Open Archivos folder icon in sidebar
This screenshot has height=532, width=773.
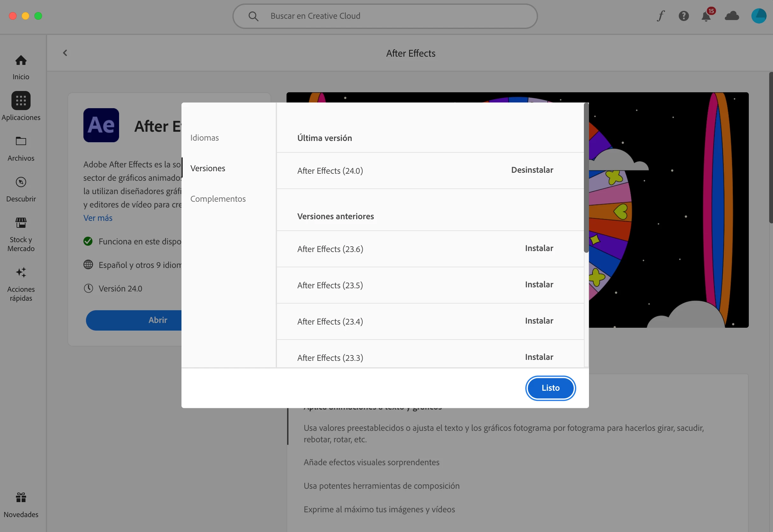tap(21, 141)
